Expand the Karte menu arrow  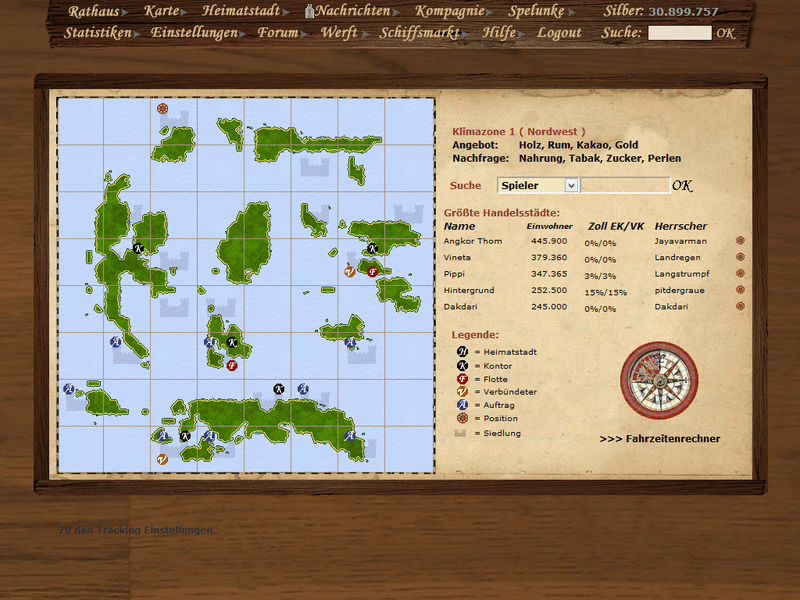point(184,11)
